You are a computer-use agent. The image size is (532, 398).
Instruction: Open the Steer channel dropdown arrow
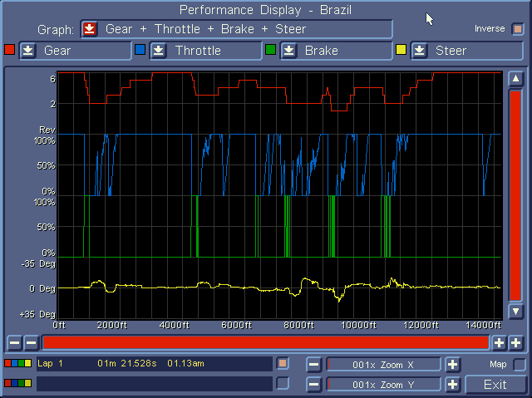[419, 51]
